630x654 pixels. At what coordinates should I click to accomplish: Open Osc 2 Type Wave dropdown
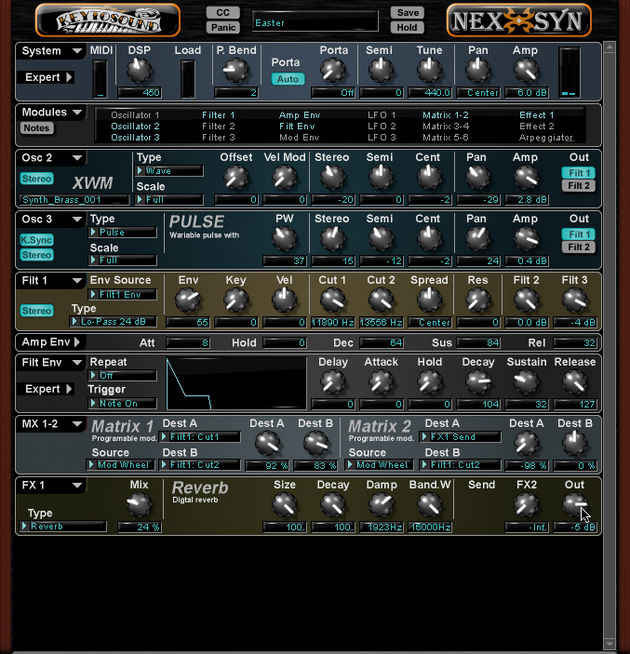(x=170, y=171)
